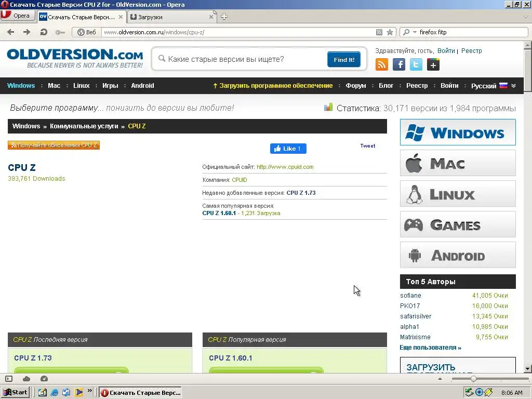Viewport: 532px width, 399px height.
Task: Reload the page with the refresh icon
Action: pos(44,32)
